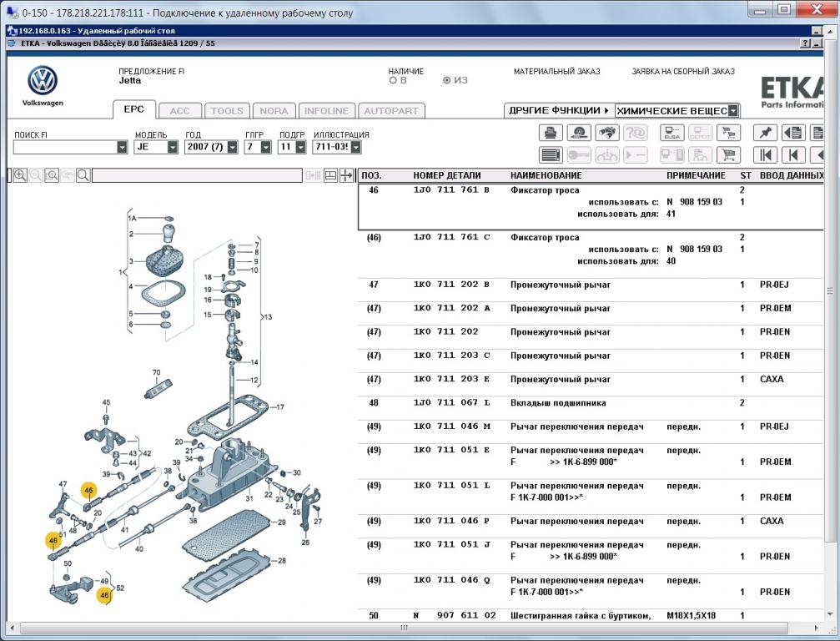Select part number 1K0 711 203 E
The width and height of the screenshot is (840, 641).
pos(451,379)
